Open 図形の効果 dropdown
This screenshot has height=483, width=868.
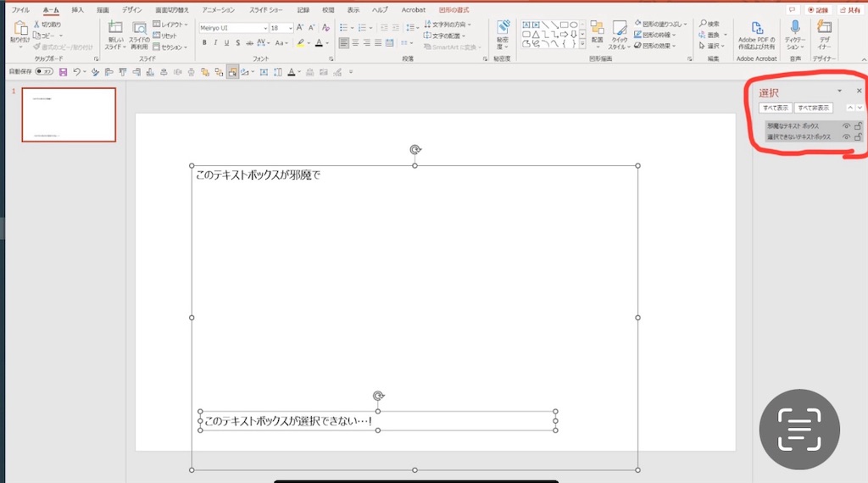[x=655, y=46]
